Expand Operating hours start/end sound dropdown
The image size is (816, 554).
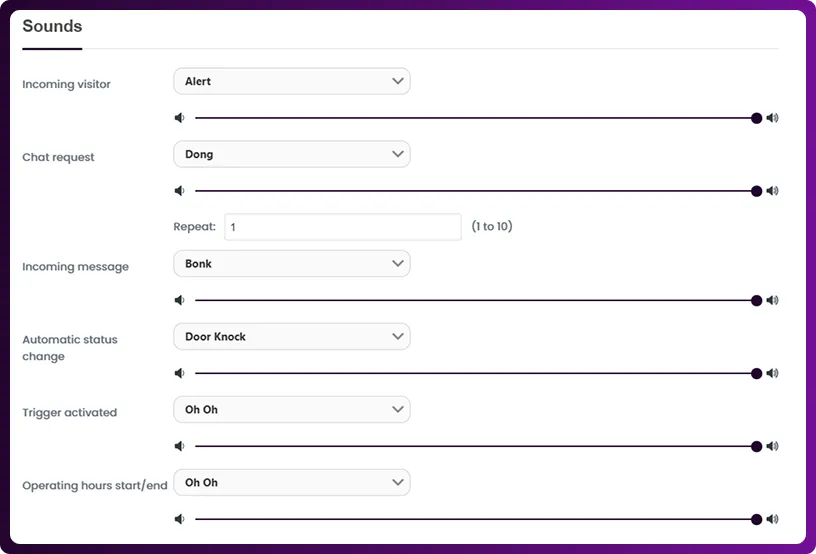coord(291,483)
